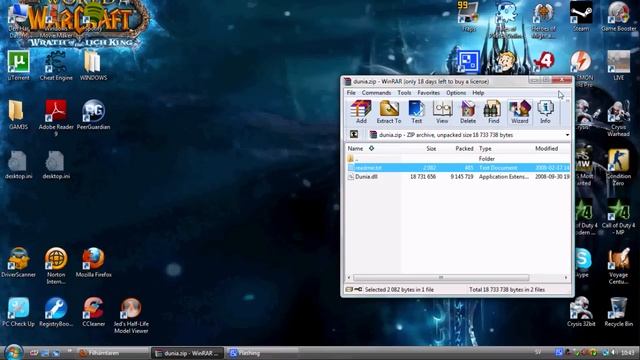Click the Add toolbar icon in WinRAR
This screenshot has width=640, height=360.
tap(361, 112)
